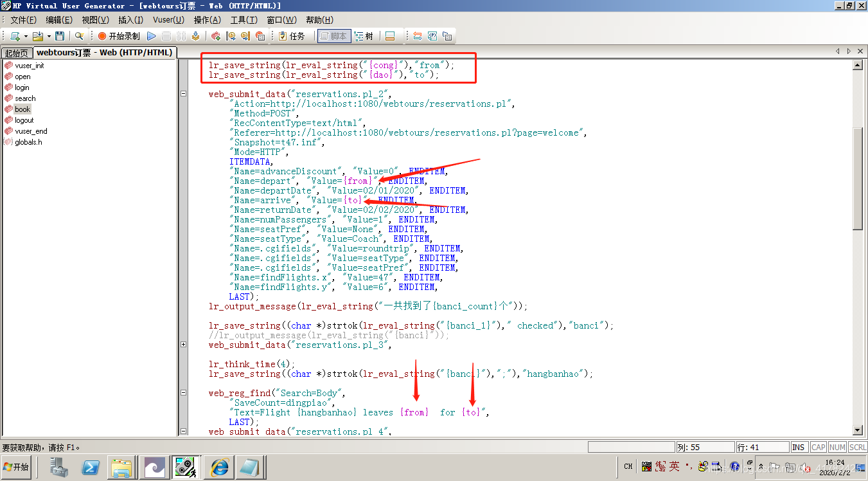868x481 pixels.
Task: Open the 文件(F) menu
Action: click(x=23, y=20)
